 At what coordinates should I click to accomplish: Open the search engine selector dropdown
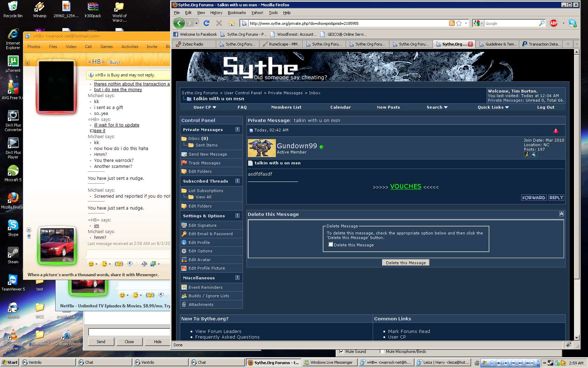click(x=478, y=23)
